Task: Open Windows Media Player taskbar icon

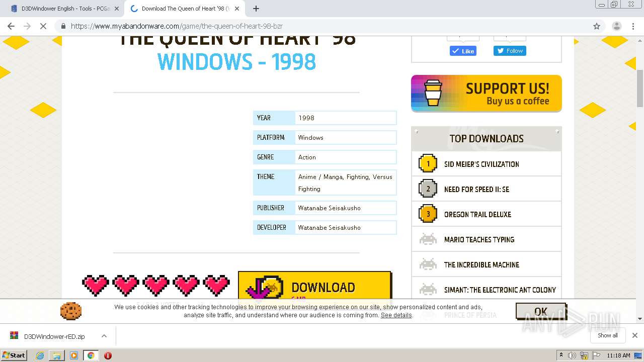Action: (x=73, y=355)
